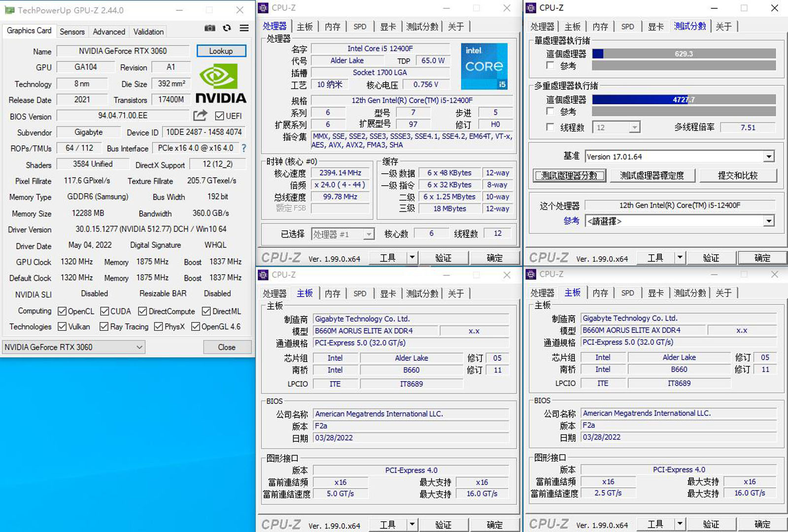Click the single-thread score bar 629.3
The image size is (788, 532).
click(x=684, y=54)
